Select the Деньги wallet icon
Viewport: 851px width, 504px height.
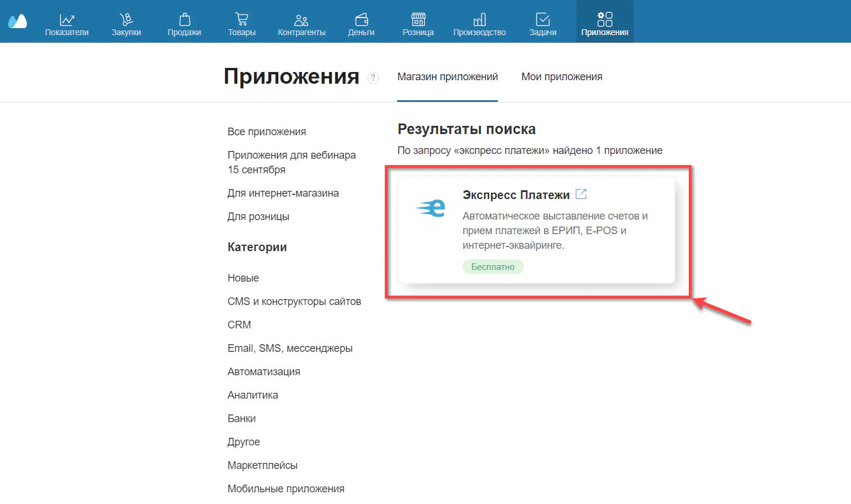(360, 16)
